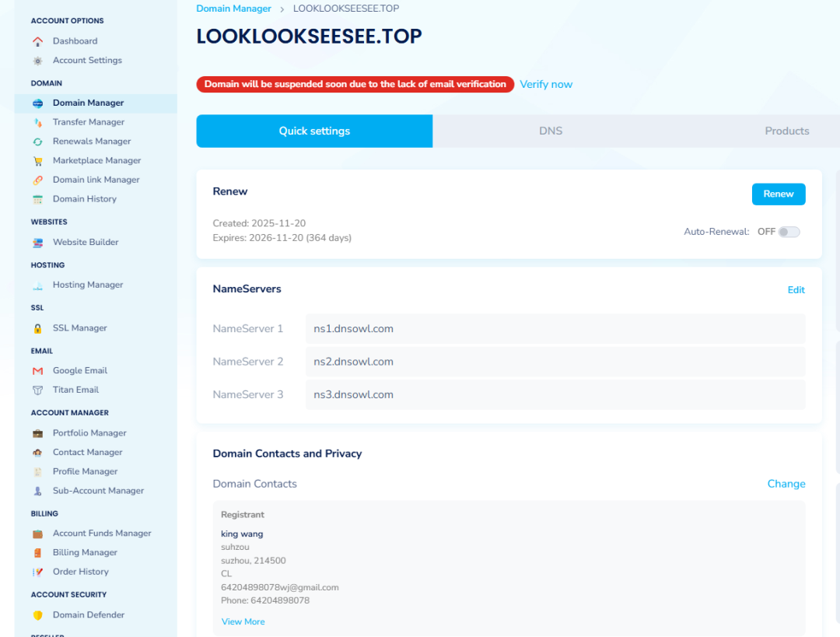Click the Google Email Gmail icon
Image resolution: width=840 pixels, height=637 pixels.
point(37,371)
